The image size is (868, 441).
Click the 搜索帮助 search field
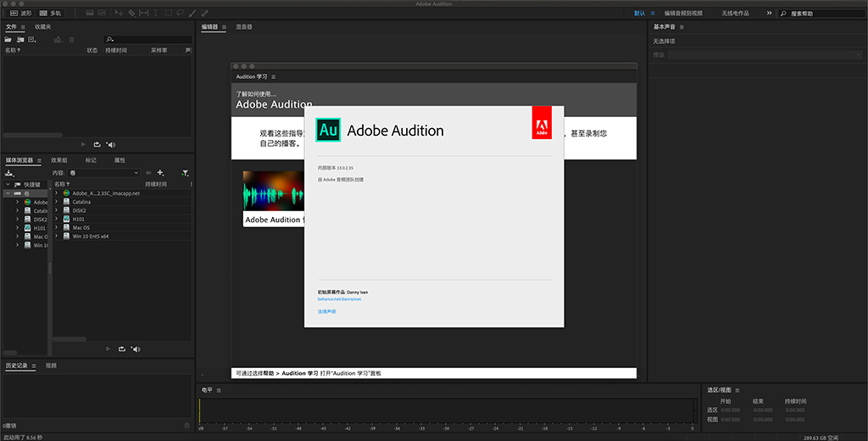[x=821, y=13]
